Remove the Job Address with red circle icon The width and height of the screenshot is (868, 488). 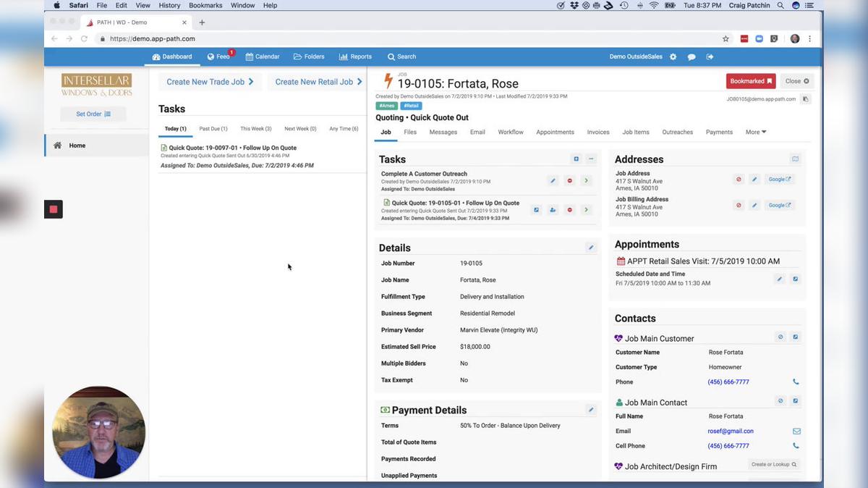[739, 179]
